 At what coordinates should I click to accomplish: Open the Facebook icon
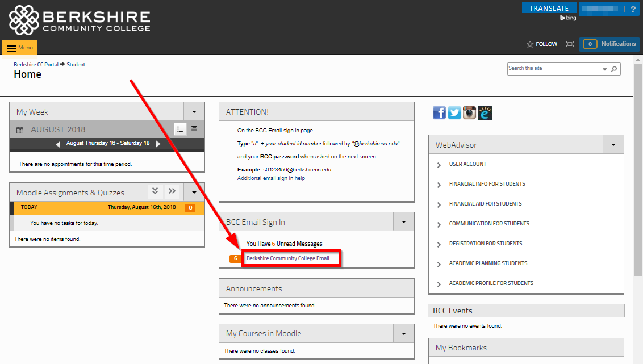(439, 113)
